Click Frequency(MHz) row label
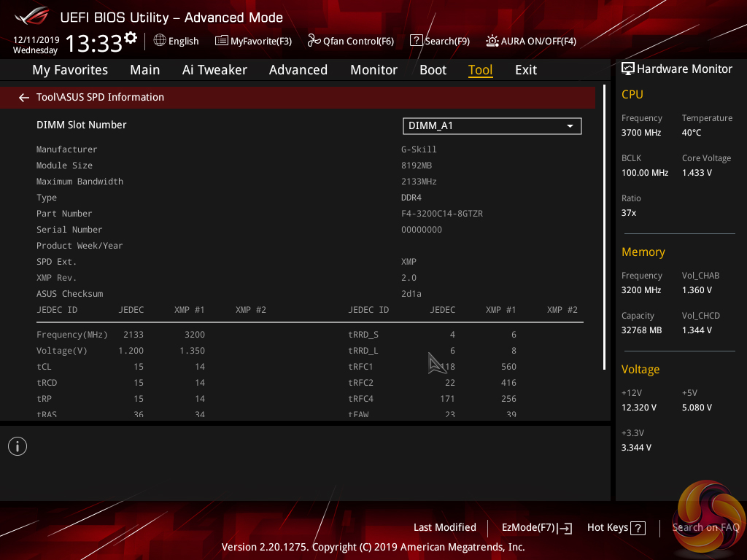 (72, 335)
